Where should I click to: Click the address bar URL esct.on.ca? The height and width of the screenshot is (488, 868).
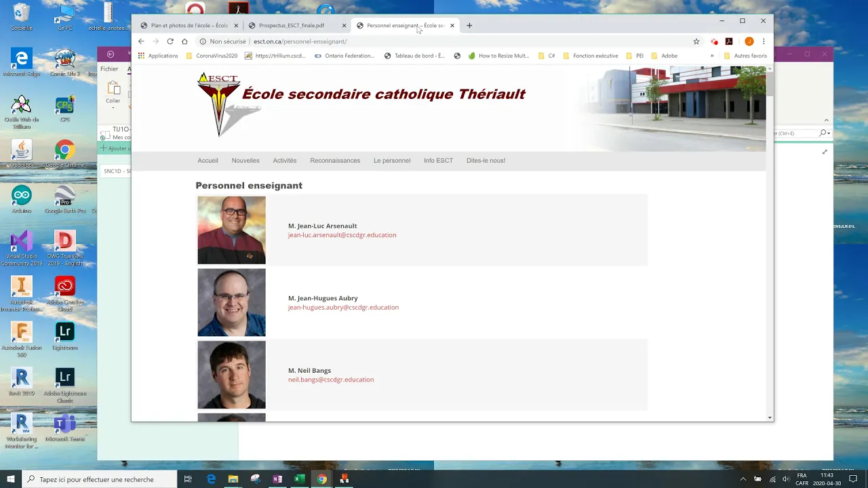point(300,41)
